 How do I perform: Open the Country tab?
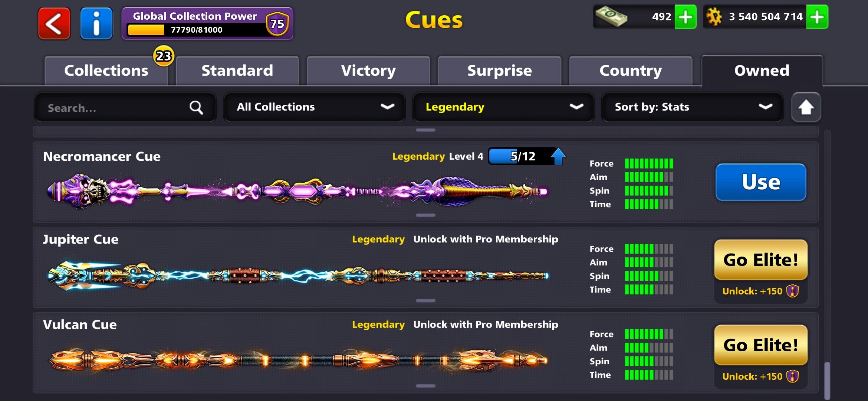tap(631, 71)
